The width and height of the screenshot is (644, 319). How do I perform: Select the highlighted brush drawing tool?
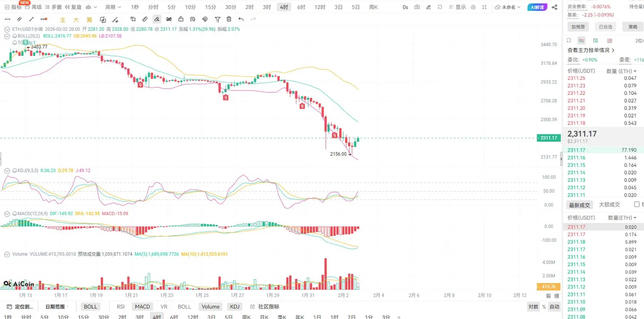pos(157,19)
